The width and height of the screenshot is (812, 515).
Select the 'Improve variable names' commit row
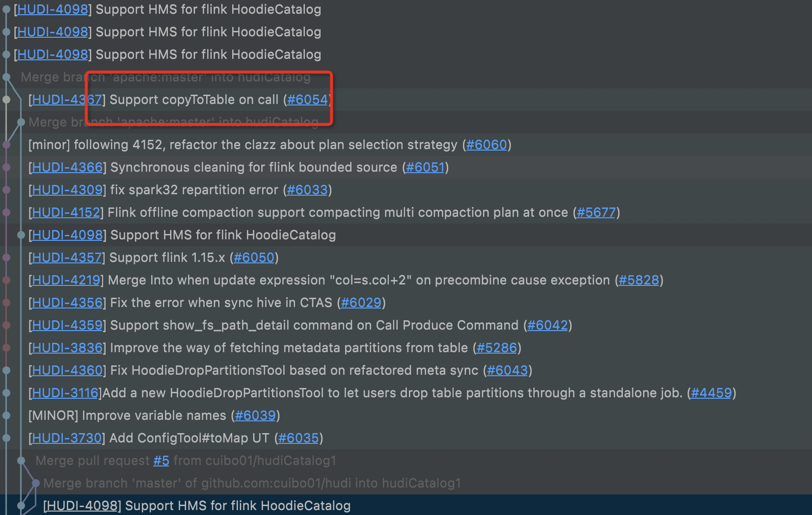[x=152, y=415]
